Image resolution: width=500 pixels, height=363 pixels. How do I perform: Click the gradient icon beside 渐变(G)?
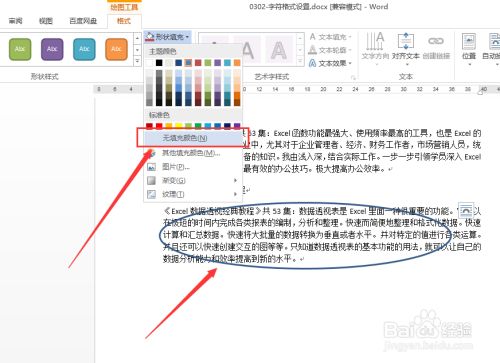click(152, 180)
